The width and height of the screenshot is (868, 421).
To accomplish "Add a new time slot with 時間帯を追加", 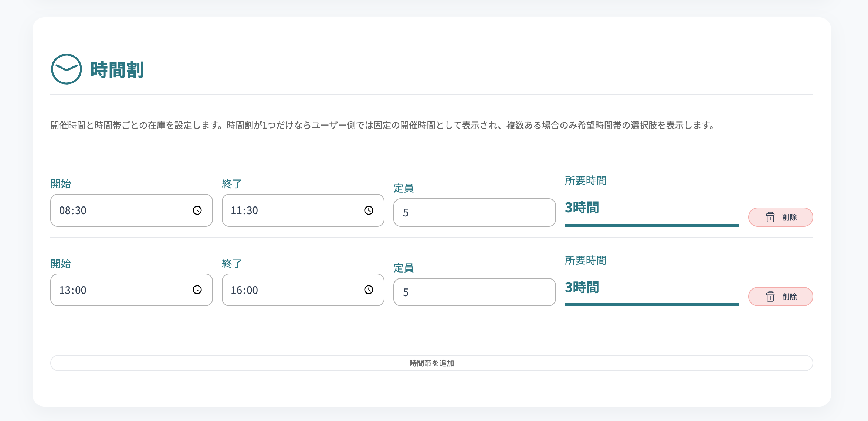I will click(432, 363).
